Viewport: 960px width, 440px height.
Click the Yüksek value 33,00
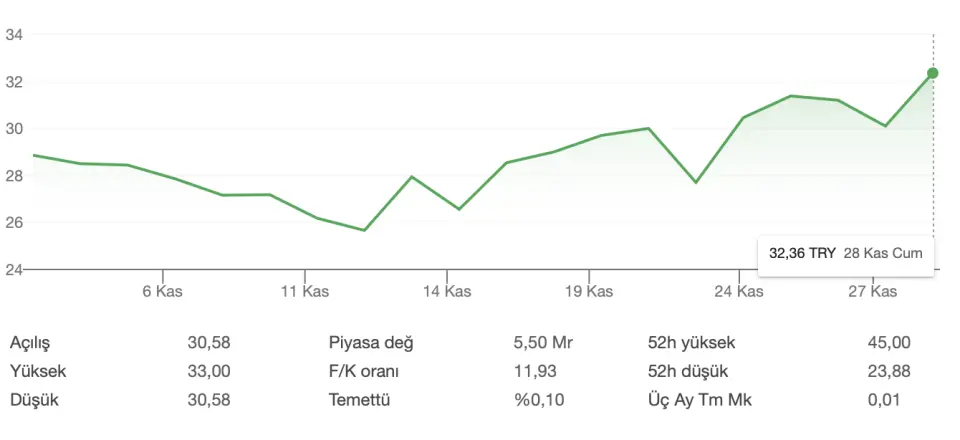(x=209, y=372)
